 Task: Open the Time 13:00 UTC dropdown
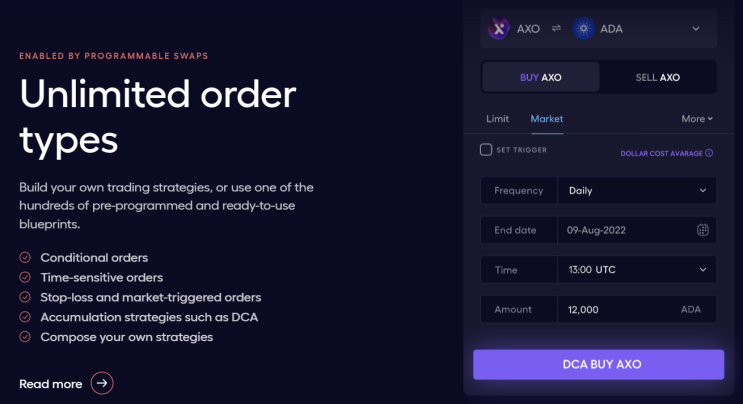point(636,270)
